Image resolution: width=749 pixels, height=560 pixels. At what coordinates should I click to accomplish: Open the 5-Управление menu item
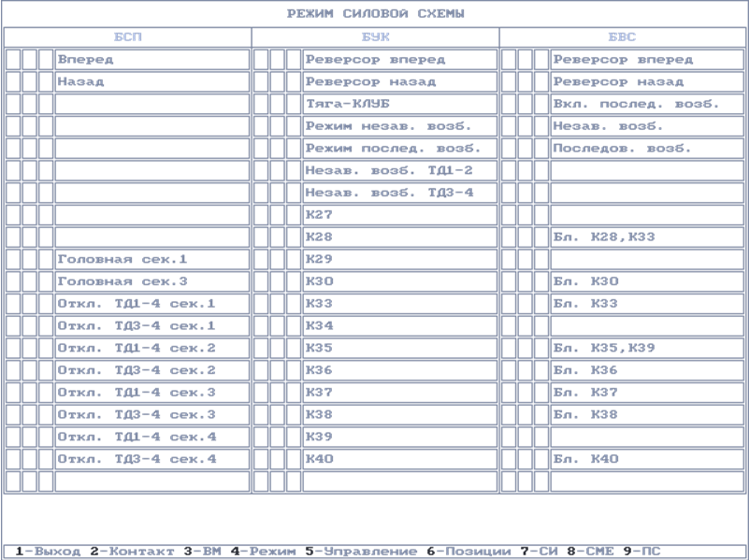click(x=362, y=552)
